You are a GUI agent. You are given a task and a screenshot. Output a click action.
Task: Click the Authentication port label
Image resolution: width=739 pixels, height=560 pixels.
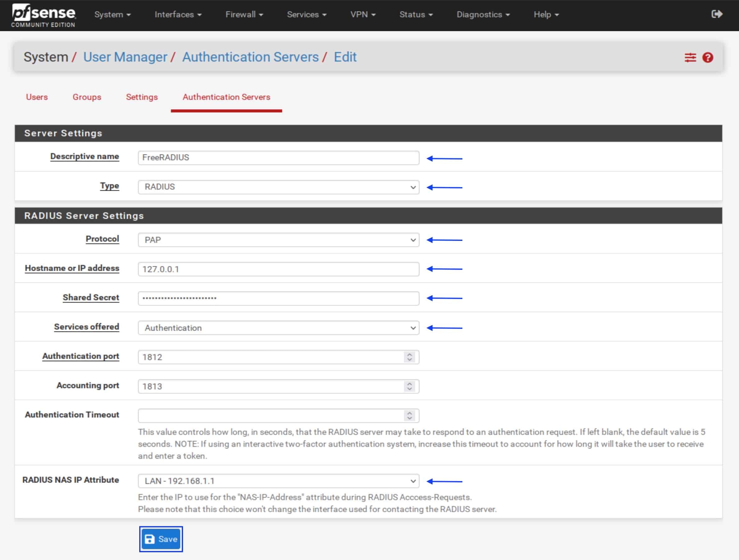point(80,356)
